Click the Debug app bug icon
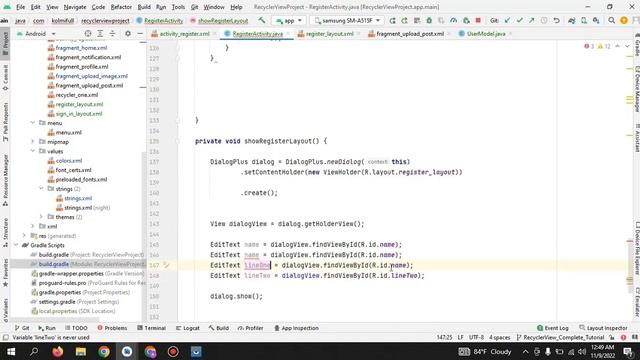Image resolution: width=640 pixels, height=360 pixels. (x=429, y=20)
